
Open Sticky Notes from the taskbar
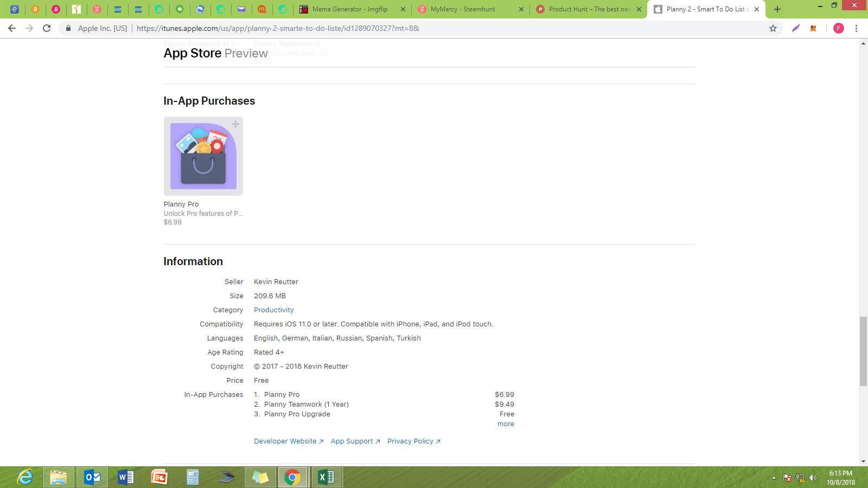pos(260,477)
